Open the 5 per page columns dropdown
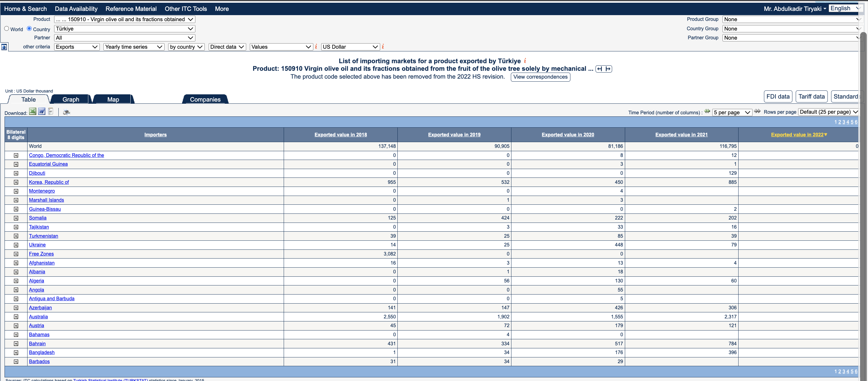This screenshot has height=381, width=868. tap(732, 112)
